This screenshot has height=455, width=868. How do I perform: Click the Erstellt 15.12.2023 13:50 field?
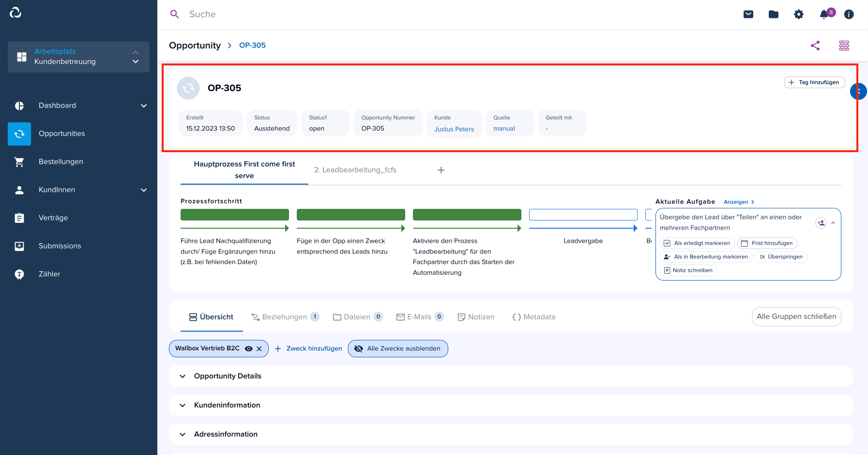click(x=211, y=124)
